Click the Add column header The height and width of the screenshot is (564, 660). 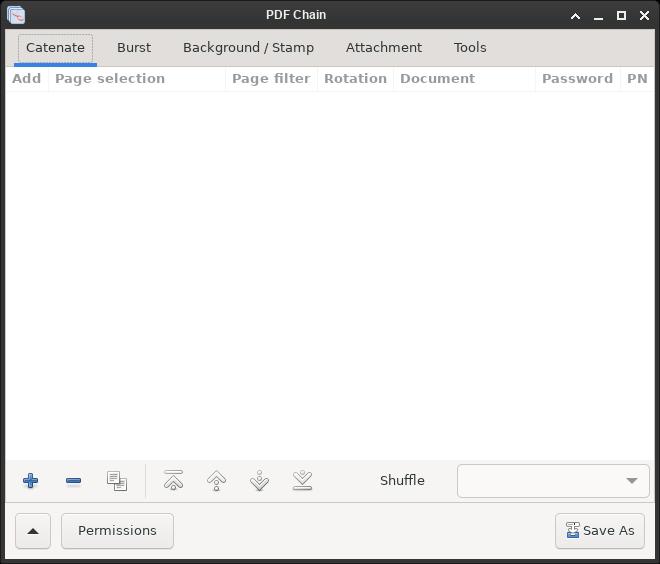pos(27,79)
